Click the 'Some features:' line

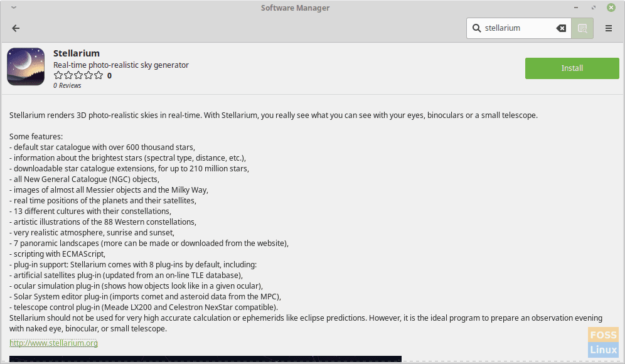[x=36, y=136]
